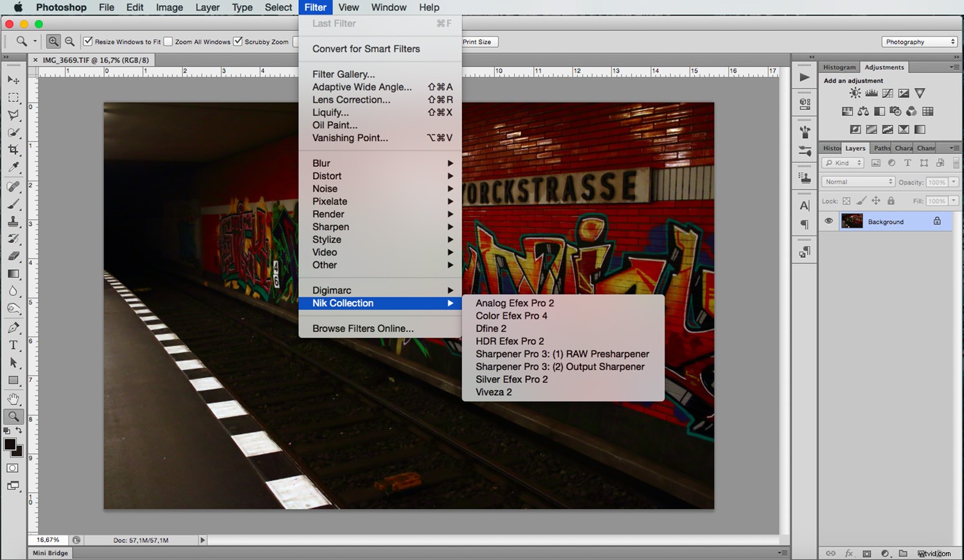Check the Zoom All Windows option
Screen dimensions: 964x560
pyautogui.click(x=166, y=40)
